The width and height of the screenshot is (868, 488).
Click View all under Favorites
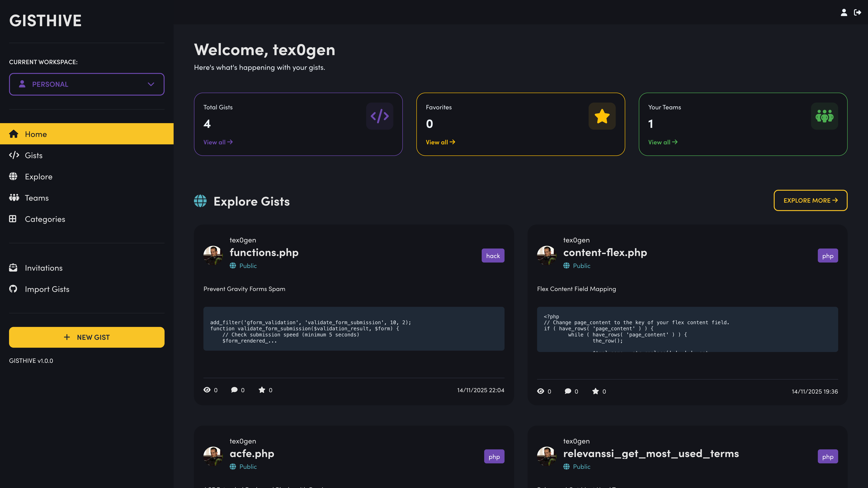440,142
